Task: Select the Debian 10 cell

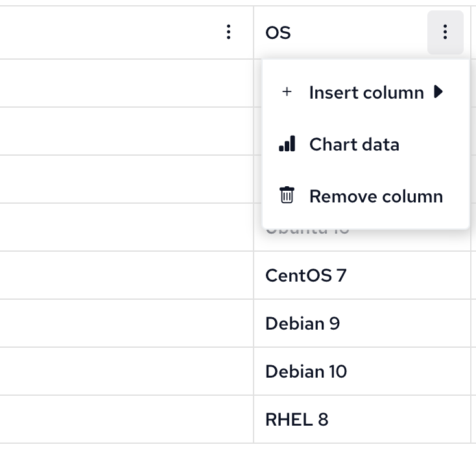Action: 362,371
